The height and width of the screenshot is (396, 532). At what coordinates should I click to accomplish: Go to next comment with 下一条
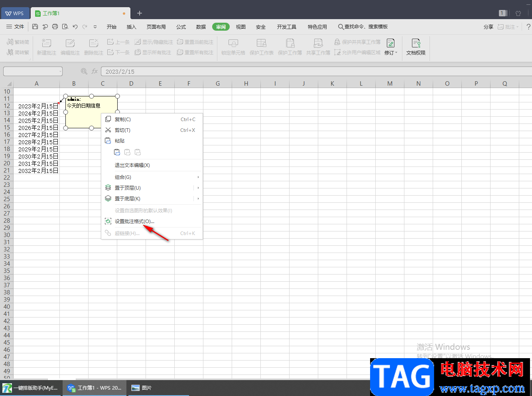[118, 52]
